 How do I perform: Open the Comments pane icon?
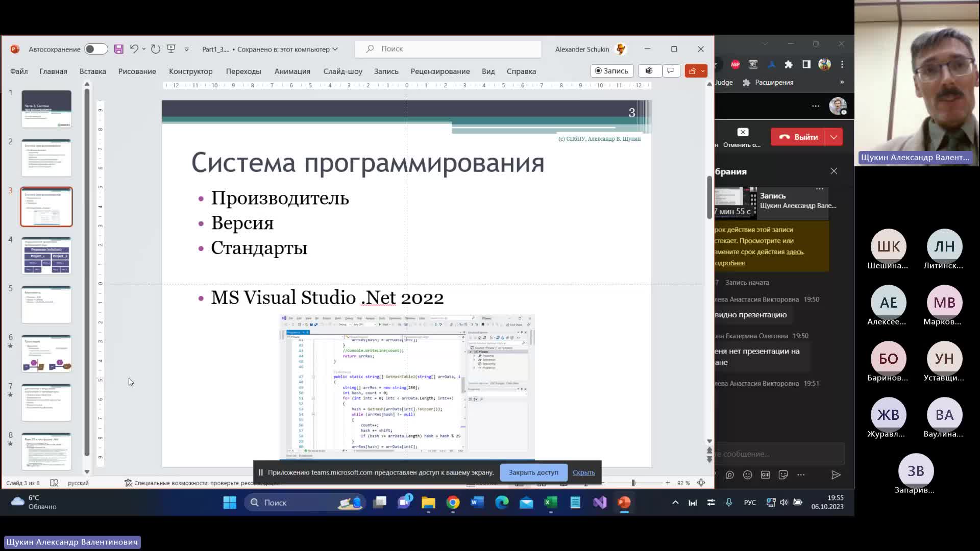[671, 71]
